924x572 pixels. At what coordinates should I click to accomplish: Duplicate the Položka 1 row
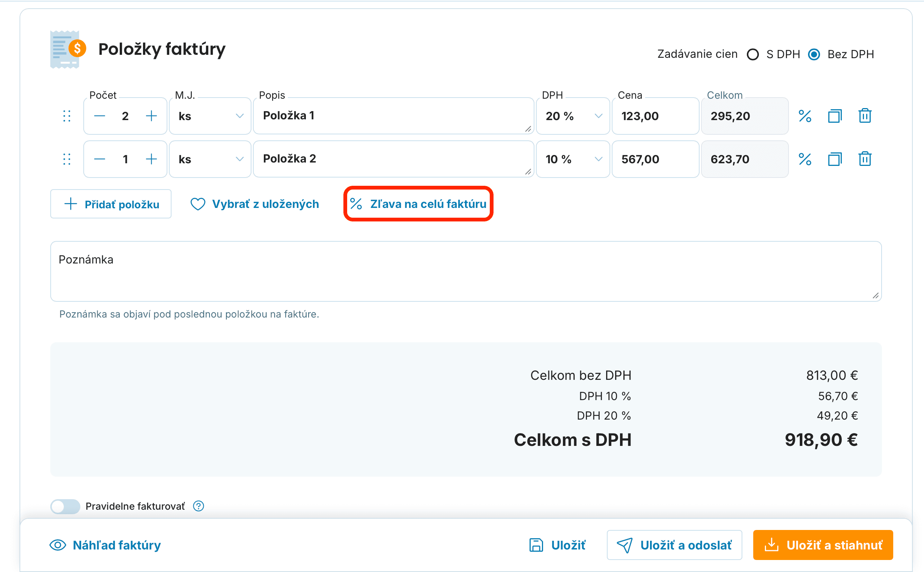tap(834, 116)
